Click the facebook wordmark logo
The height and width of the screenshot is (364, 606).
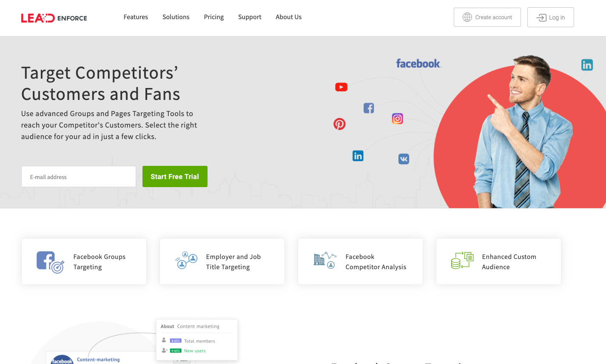click(418, 64)
